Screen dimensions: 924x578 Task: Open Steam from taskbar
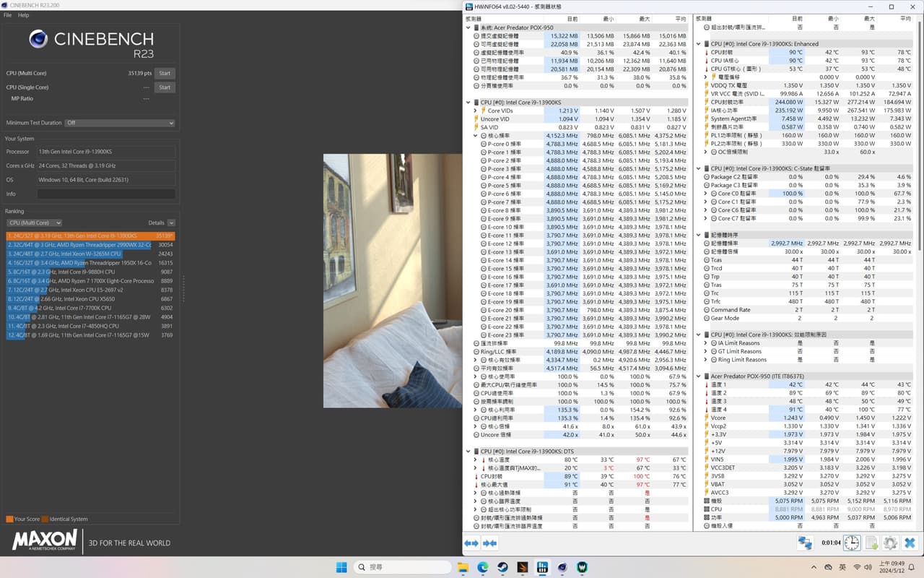(x=502, y=567)
